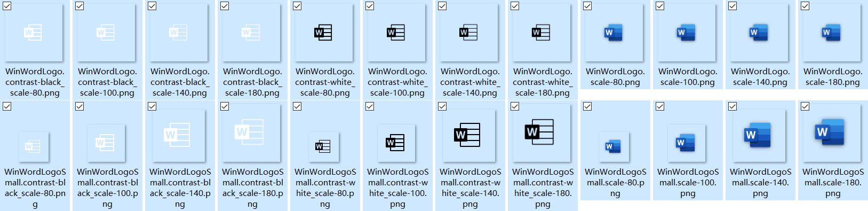Click the file name WinWordLogoSmall.contrast-black_scale-100.png
The width and height of the screenshot is (868, 211).
coord(107,187)
